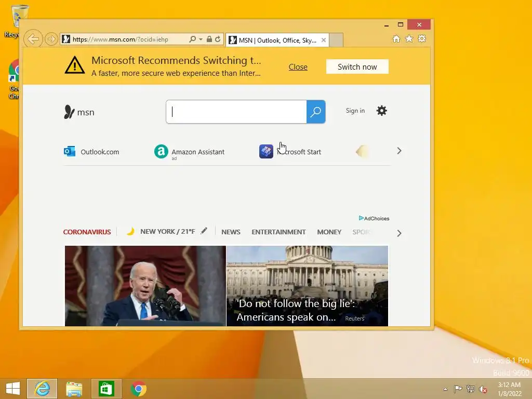Open the Microsoft Start link

click(x=299, y=152)
